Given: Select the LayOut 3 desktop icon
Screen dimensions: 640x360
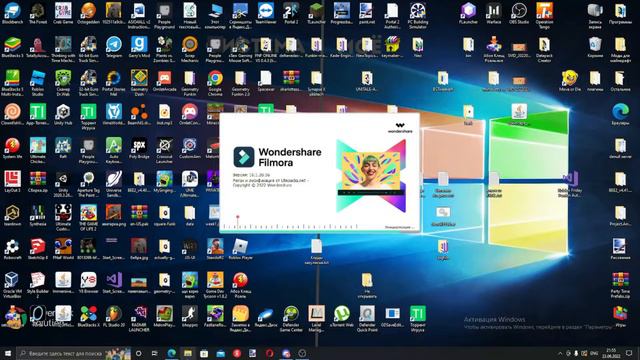Looking at the screenshot, I should point(12,182).
